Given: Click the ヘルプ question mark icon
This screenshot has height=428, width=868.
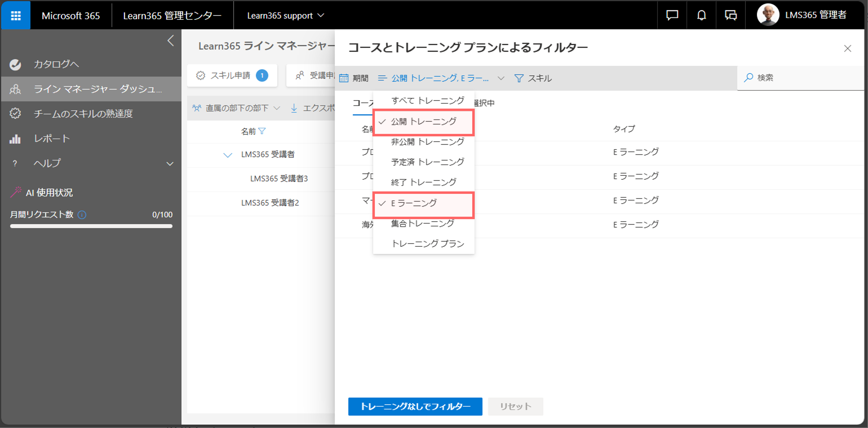Looking at the screenshot, I should pyautogui.click(x=15, y=164).
